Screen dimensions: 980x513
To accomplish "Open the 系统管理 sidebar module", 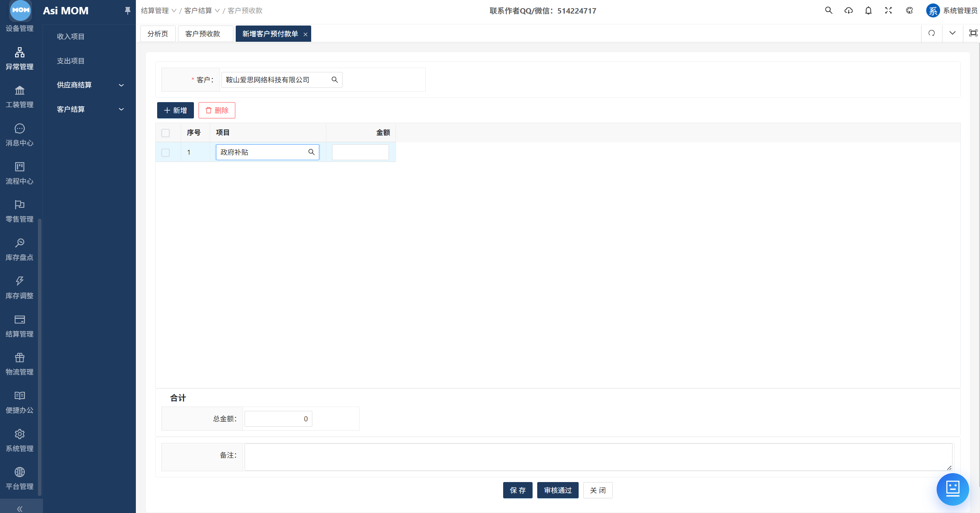I will point(19,441).
